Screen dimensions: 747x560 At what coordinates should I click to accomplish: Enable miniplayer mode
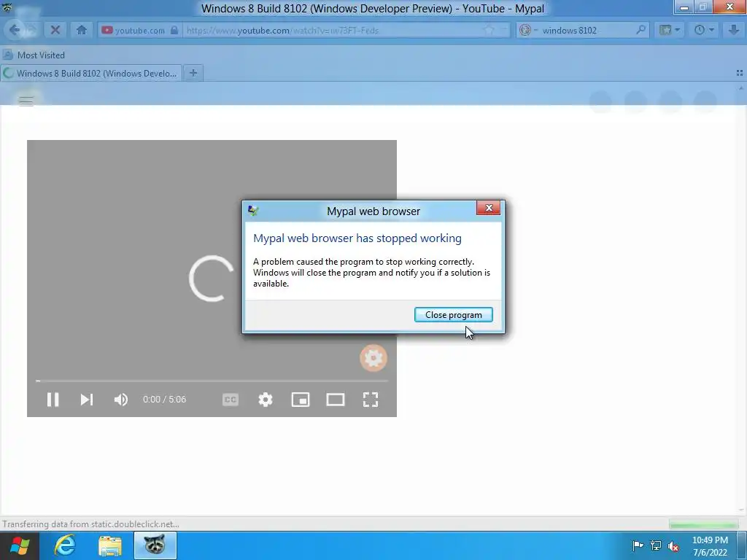click(x=301, y=400)
